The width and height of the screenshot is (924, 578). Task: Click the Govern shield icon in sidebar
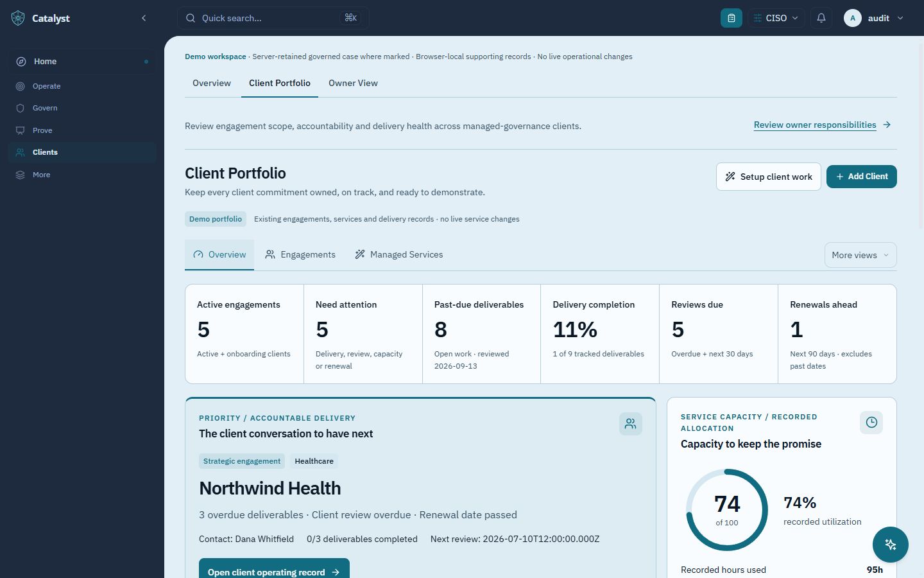click(x=21, y=108)
